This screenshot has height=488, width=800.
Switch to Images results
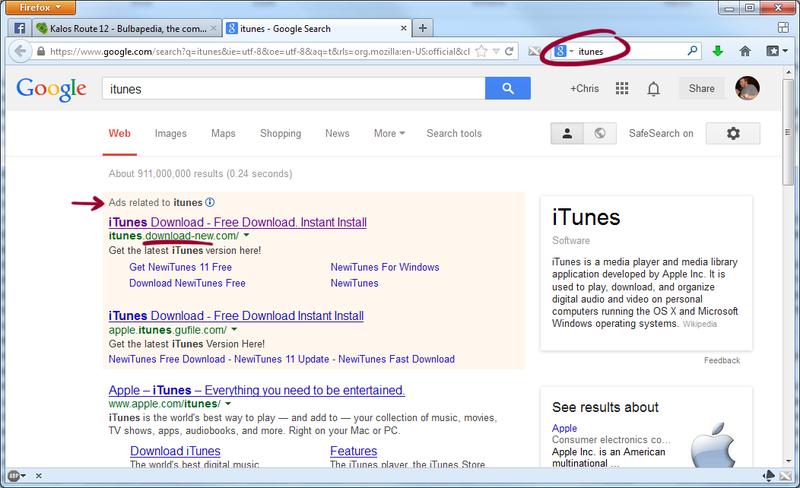click(171, 133)
